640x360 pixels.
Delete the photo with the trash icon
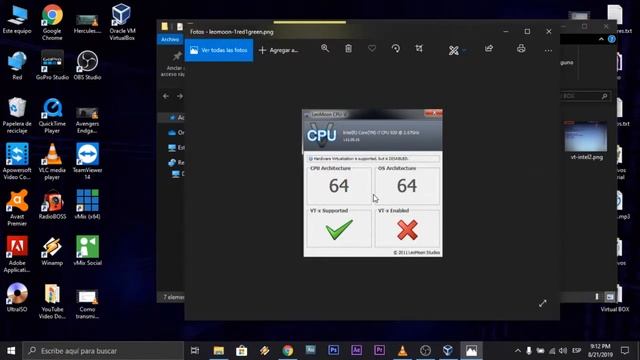pyautogui.click(x=348, y=49)
